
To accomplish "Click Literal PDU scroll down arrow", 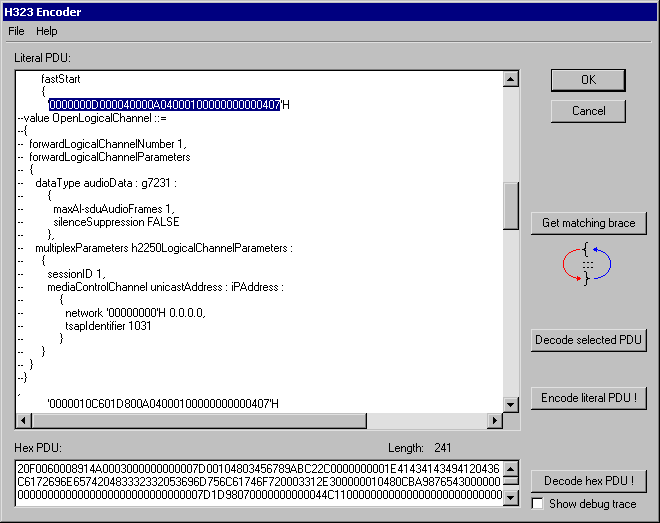I will [x=511, y=405].
